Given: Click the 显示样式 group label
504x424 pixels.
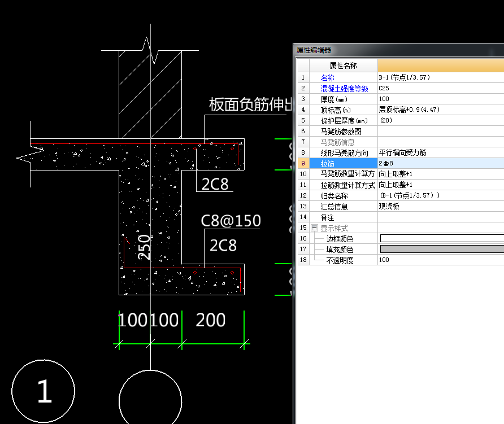Looking at the screenshot, I should [x=334, y=228].
